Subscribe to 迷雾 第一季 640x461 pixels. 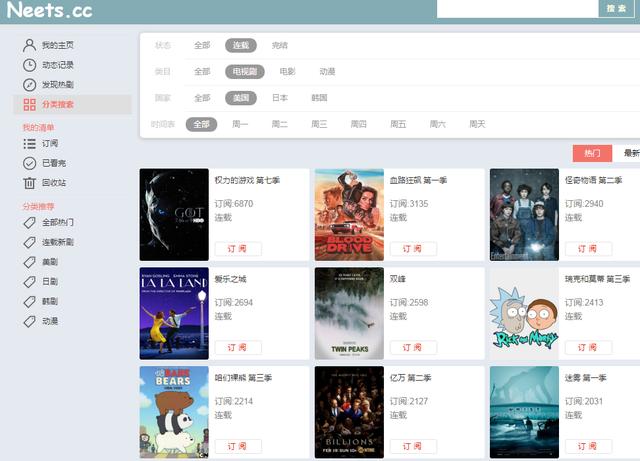589,446
